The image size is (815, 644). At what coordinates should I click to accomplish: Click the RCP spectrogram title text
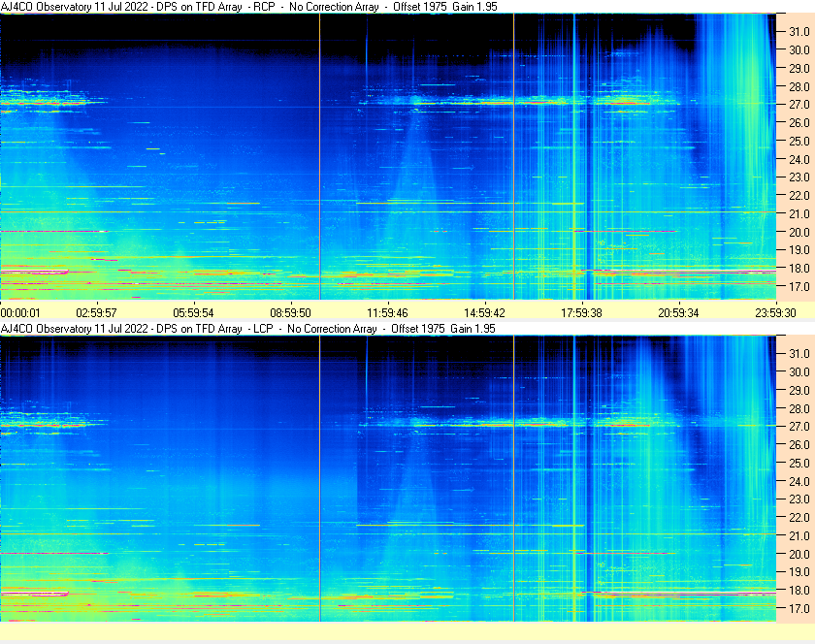click(249, 7)
